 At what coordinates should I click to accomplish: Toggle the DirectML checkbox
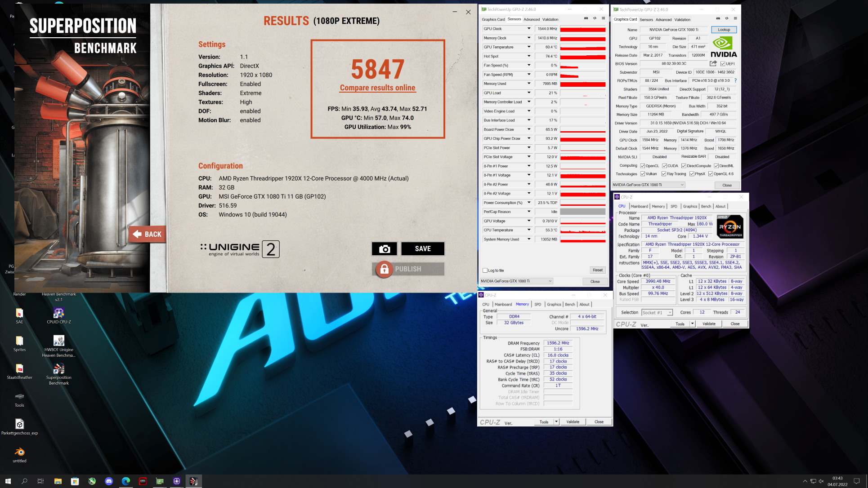[716, 166]
